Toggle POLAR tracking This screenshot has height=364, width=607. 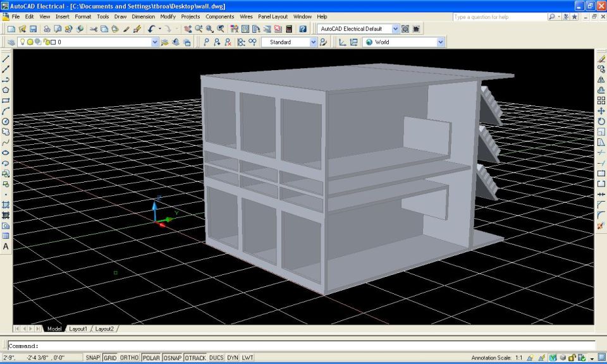coord(151,358)
